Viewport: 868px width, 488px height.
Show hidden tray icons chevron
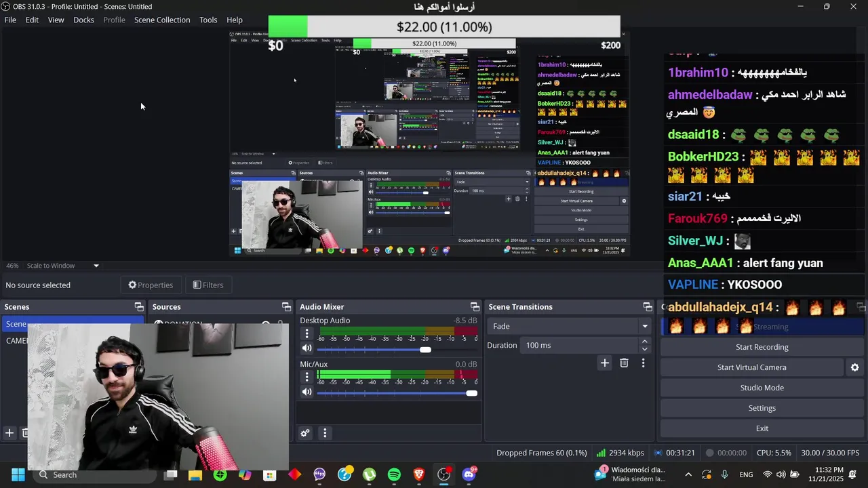(x=688, y=474)
